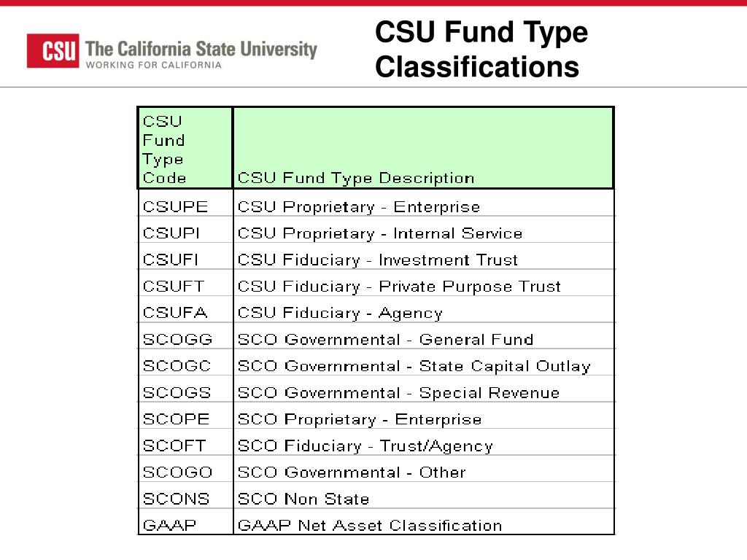Click the red CSU logo icon
The image size is (747, 560).
[53, 50]
